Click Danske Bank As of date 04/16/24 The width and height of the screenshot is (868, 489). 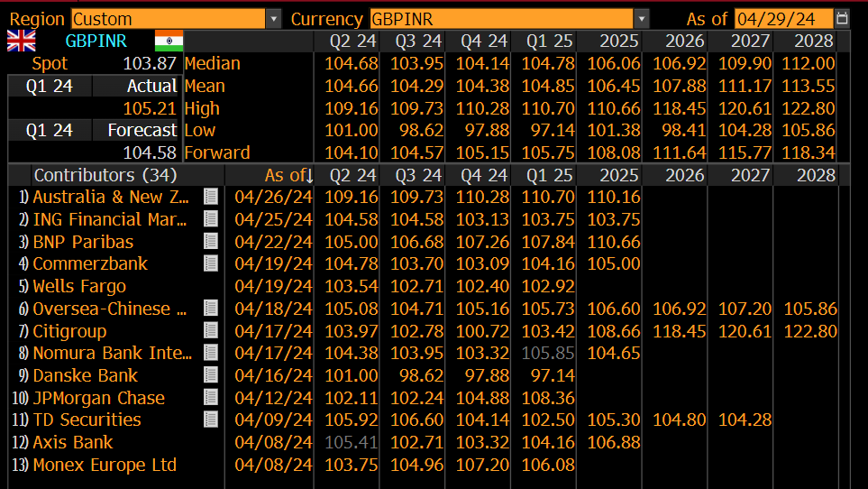273,375
